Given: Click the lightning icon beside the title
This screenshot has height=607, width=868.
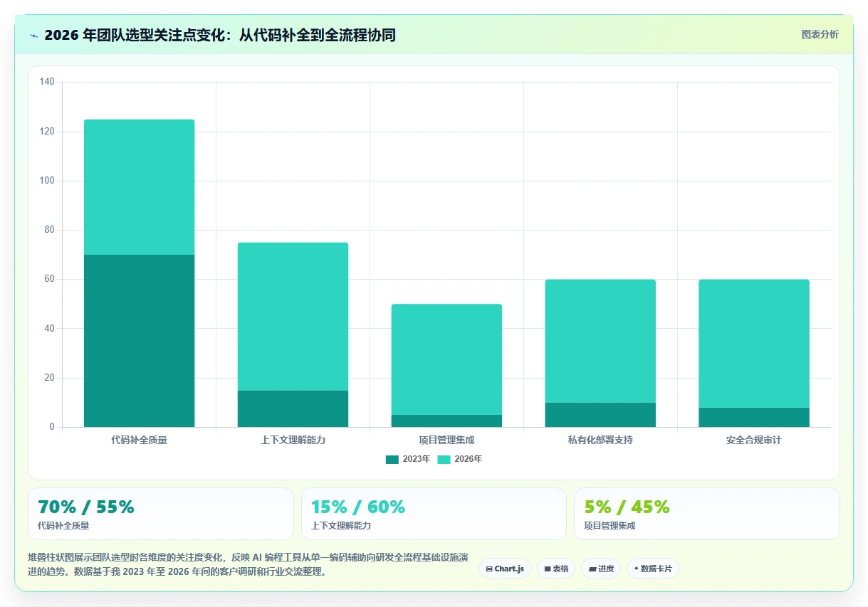Looking at the screenshot, I should pyautogui.click(x=33, y=35).
